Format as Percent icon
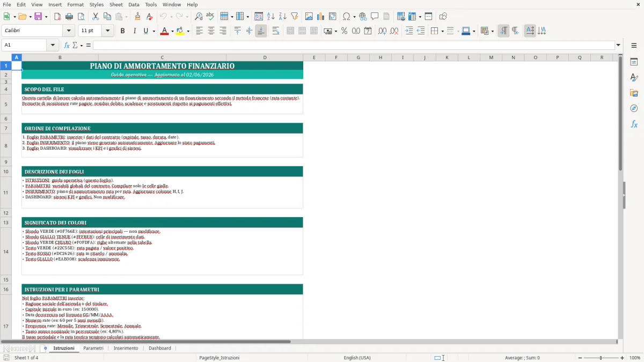Screen dimensions: 644x362 coord(344,31)
